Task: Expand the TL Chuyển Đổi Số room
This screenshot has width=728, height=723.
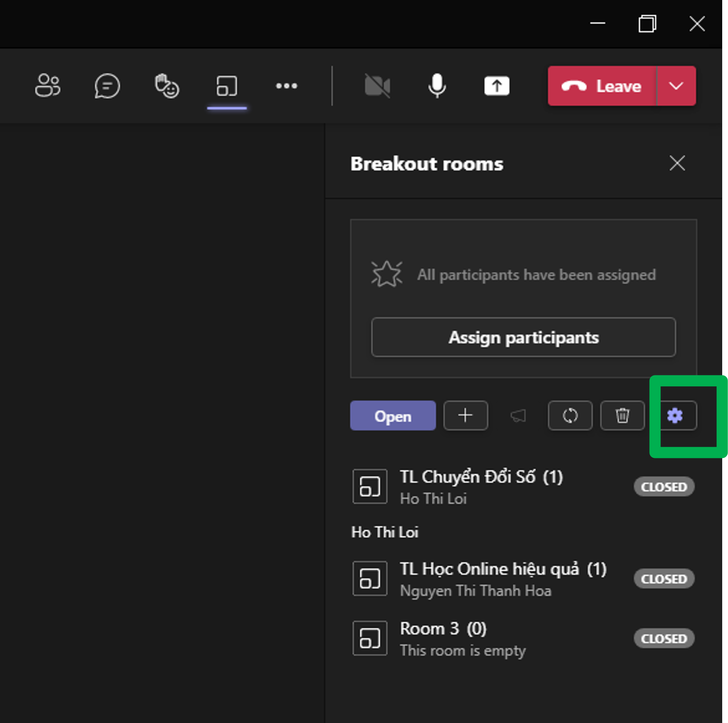Action: (481, 486)
